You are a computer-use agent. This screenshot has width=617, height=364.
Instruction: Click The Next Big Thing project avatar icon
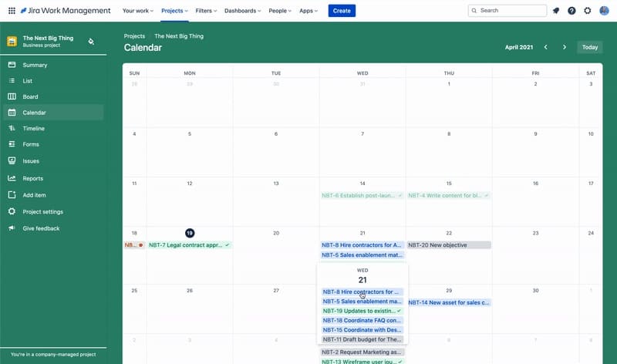(12, 42)
